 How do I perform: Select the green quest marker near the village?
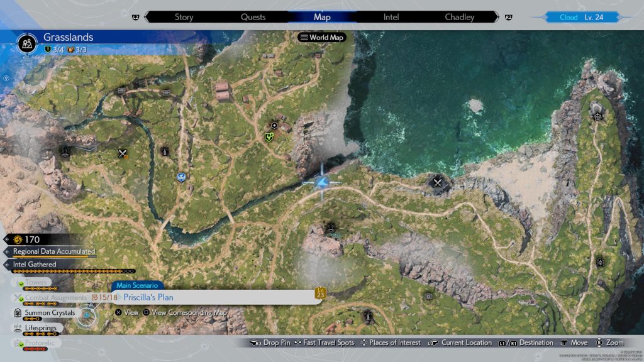click(269, 136)
